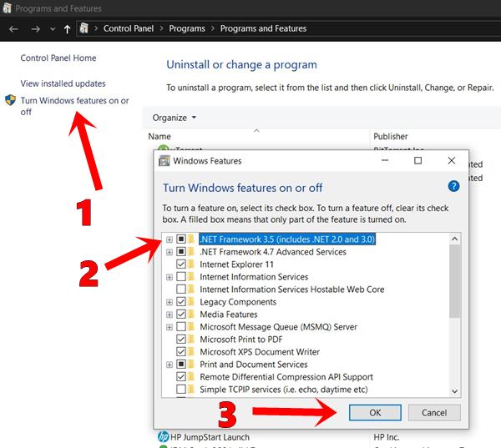The image size is (501, 448).
Task: Close the Windows Features dialog
Action: coord(452,160)
